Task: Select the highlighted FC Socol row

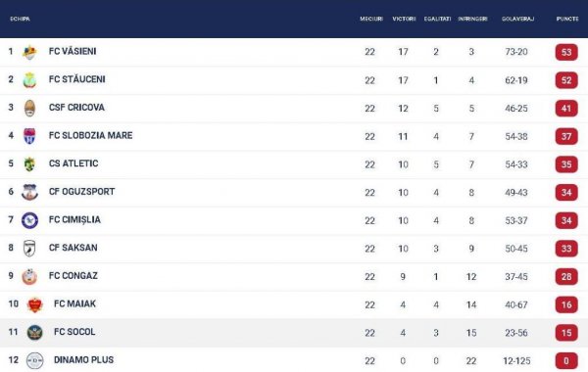Action: pyautogui.click(x=294, y=333)
